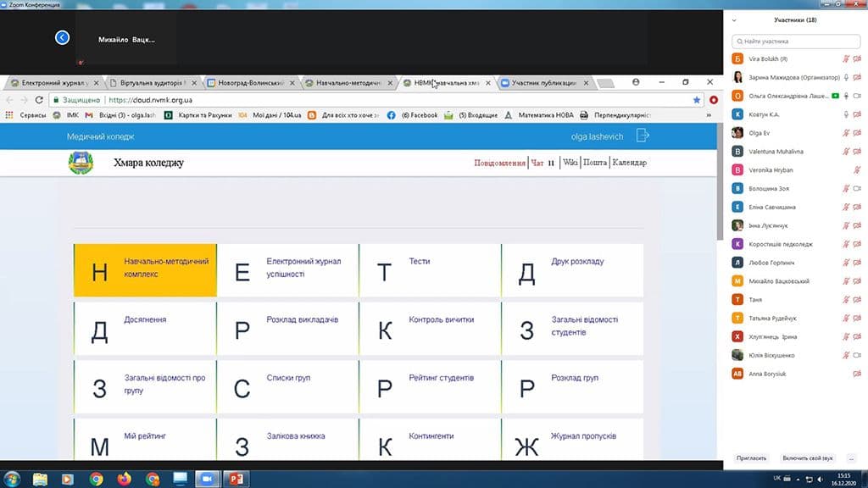This screenshot has width=868, height=488.
Task: Click the first Chrome icon in the taskbar
Action: (97, 479)
